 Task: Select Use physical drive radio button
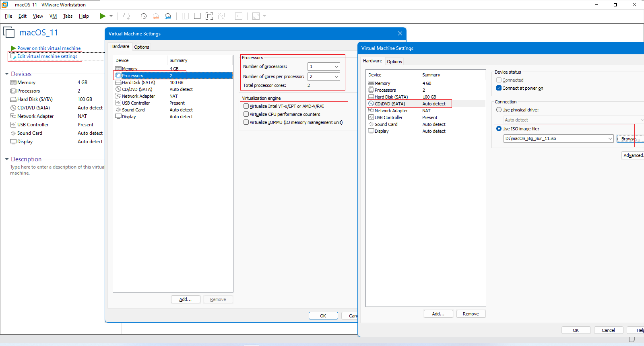[x=499, y=110]
